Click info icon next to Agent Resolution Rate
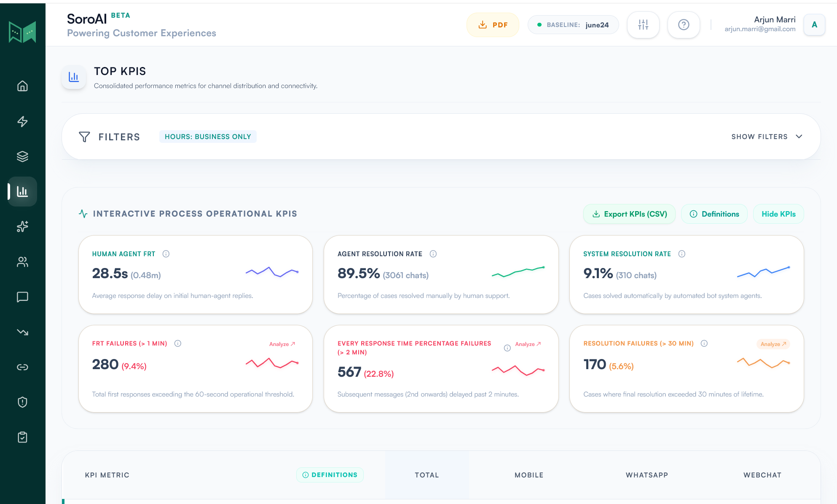Screen dimensions: 837x504 (x=433, y=254)
